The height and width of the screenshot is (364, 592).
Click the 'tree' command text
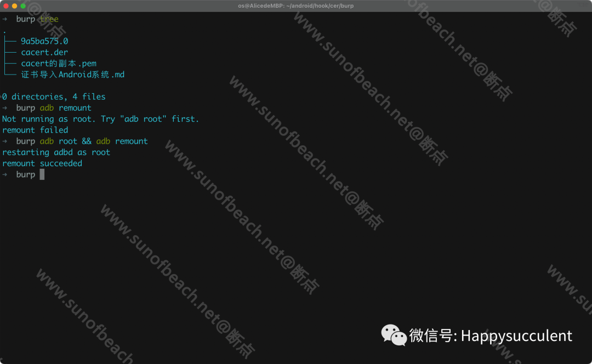pos(49,19)
